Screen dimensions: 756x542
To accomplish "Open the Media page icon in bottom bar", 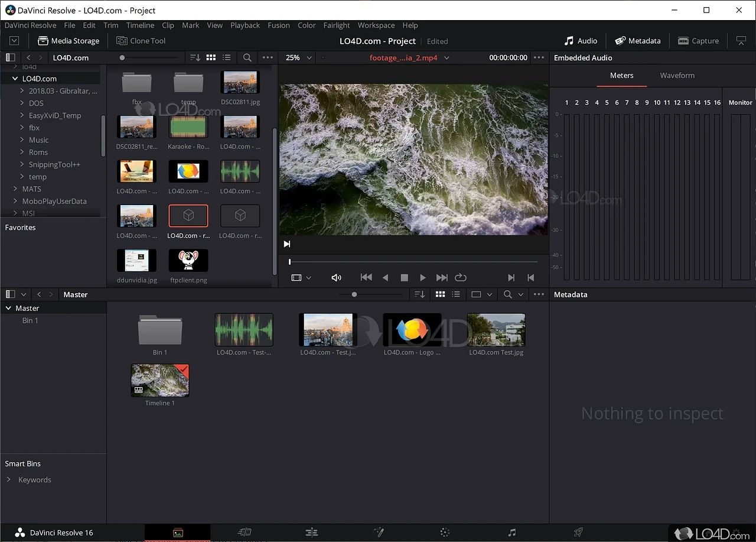I will [x=178, y=533].
